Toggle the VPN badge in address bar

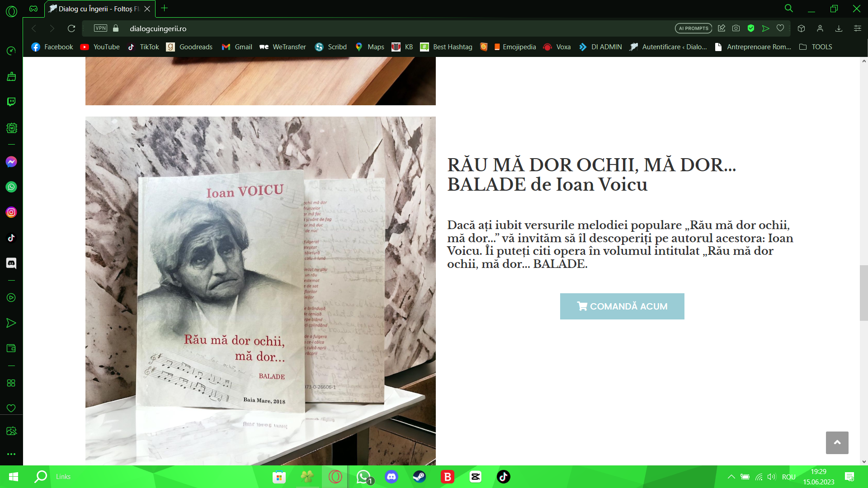100,28
